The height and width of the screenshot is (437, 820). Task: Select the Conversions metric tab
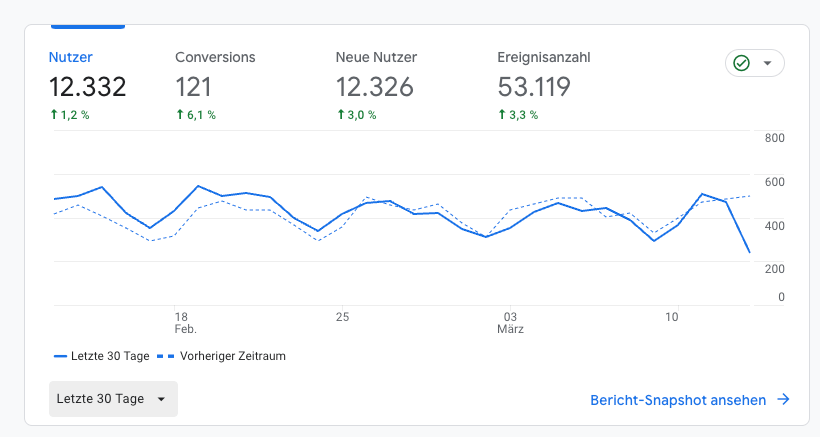(x=215, y=84)
